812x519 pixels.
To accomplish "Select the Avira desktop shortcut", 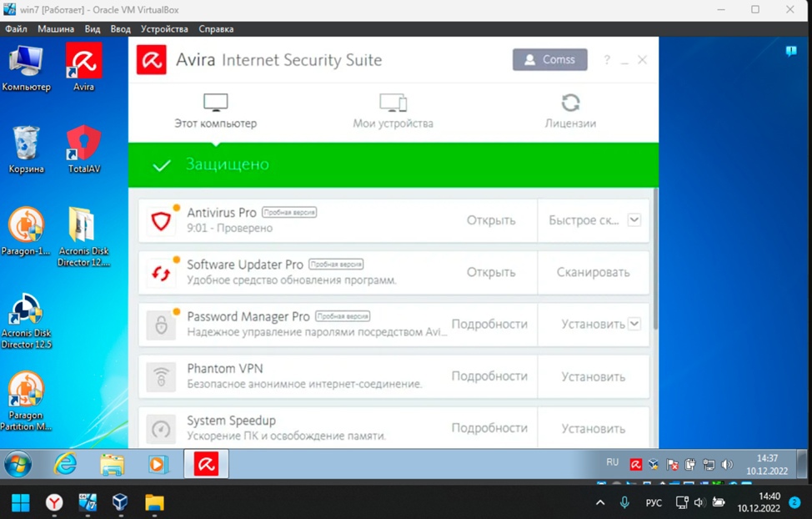I will pyautogui.click(x=83, y=68).
